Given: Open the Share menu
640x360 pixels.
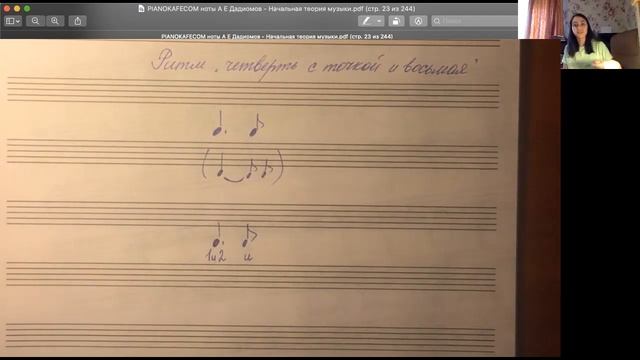Looking at the screenshot, I should [x=78, y=21].
